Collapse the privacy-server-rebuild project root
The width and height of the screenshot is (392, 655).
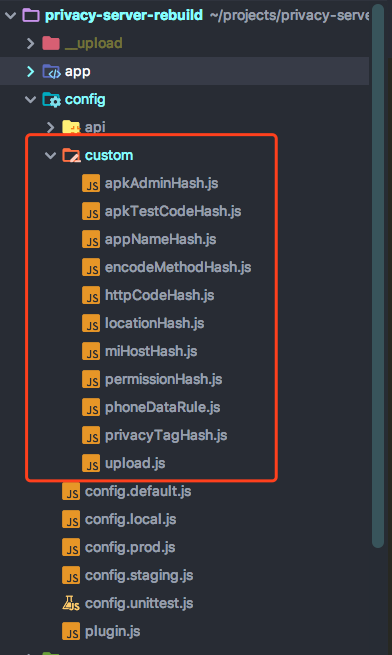[10, 15]
